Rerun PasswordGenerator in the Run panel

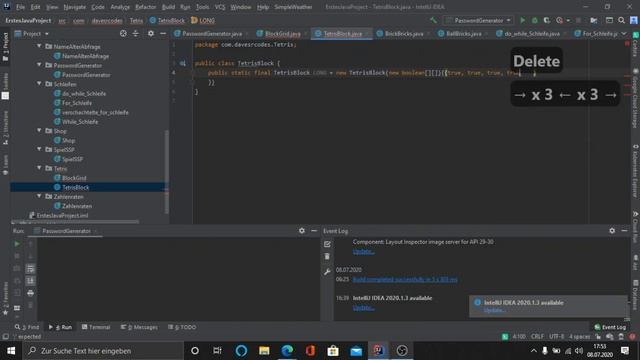pyautogui.click(x=17, y=244)
